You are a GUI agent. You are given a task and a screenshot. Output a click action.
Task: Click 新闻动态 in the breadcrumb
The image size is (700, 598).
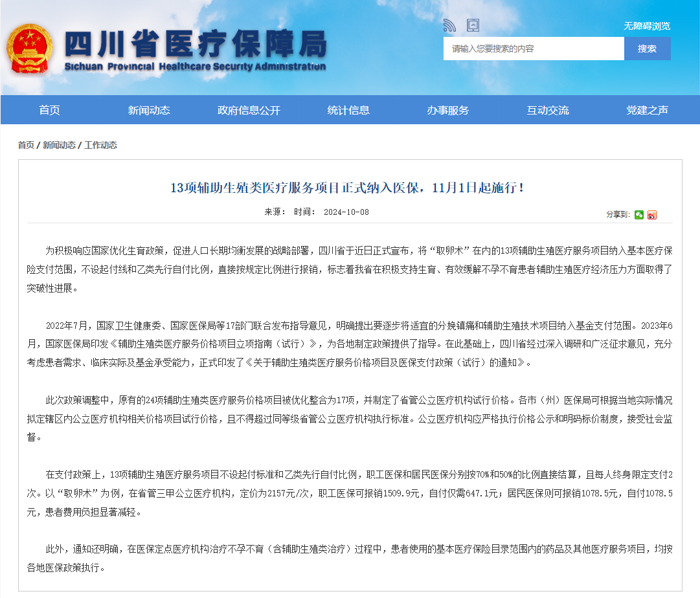[x=59, y=145]
